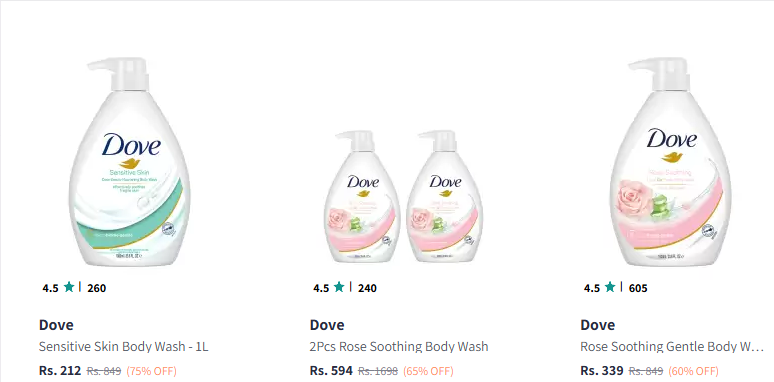Open 2Pcs Rose Soothing Body Wash title
The height and width of the screenshot is (382, 774).
(x=399, y=347)
